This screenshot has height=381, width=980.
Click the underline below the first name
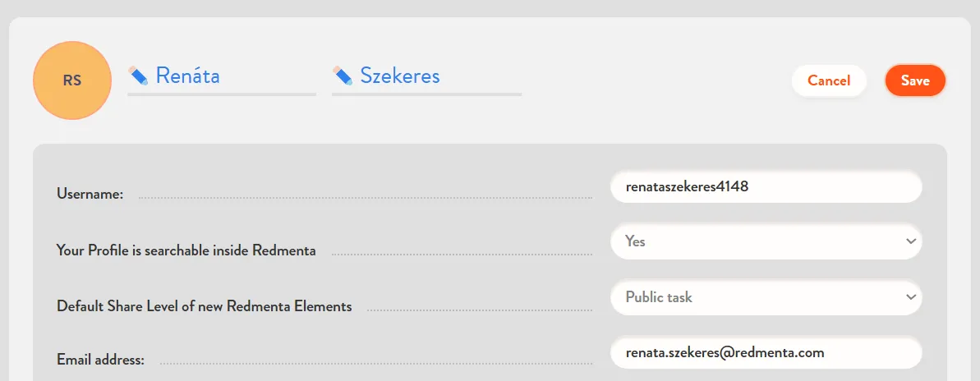(x=222, y=94)
